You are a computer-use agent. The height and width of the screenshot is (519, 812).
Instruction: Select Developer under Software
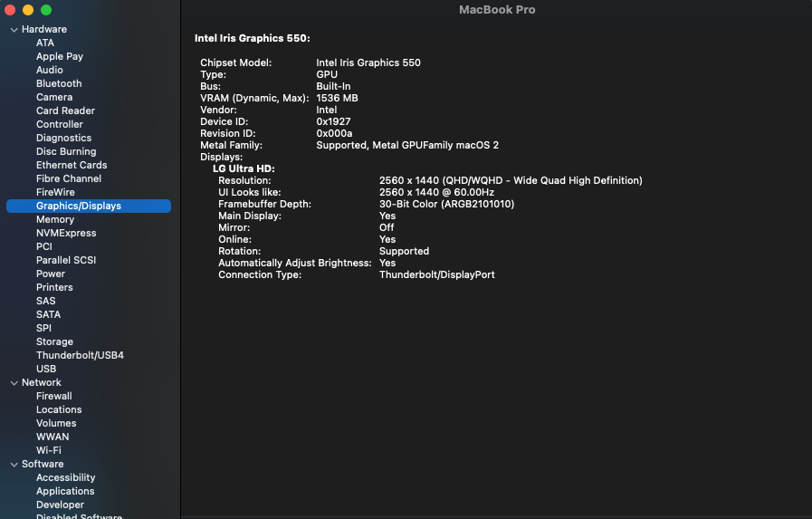tap(60, 505)
